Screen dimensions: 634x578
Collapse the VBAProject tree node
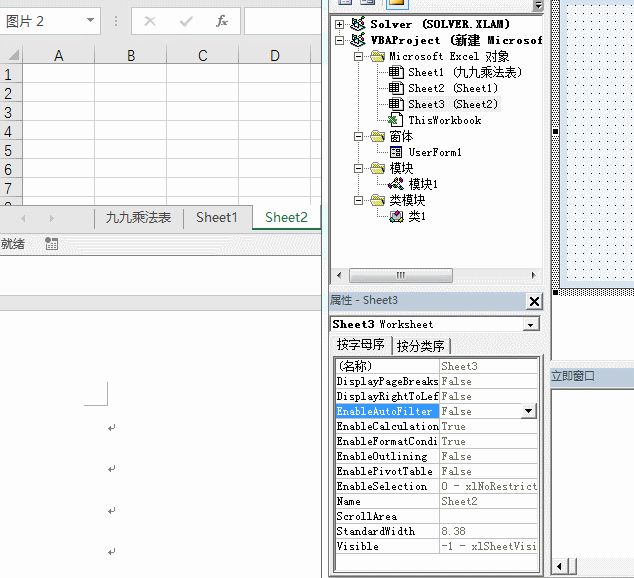(x=339, y=40)
